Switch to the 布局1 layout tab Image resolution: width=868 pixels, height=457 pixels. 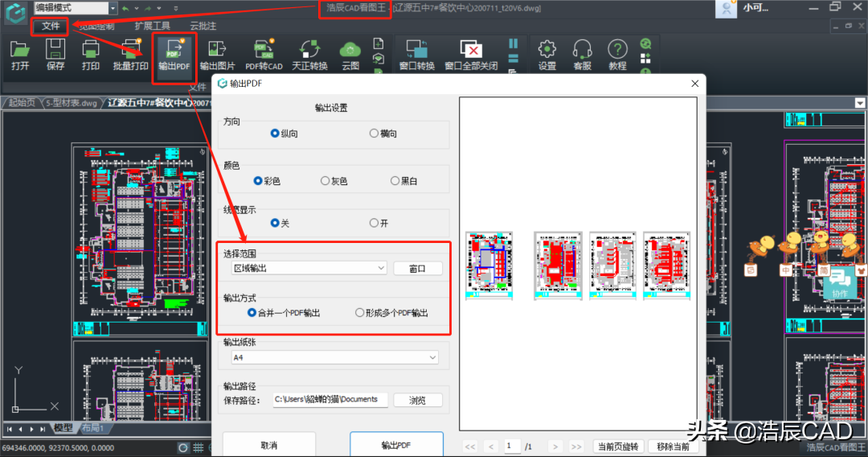click(x=93, y=428)
